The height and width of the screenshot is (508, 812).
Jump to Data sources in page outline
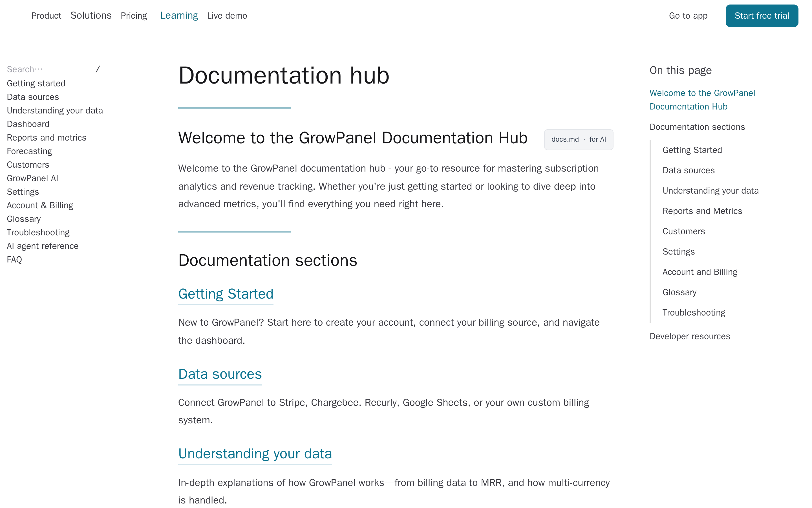coord(689,170)
